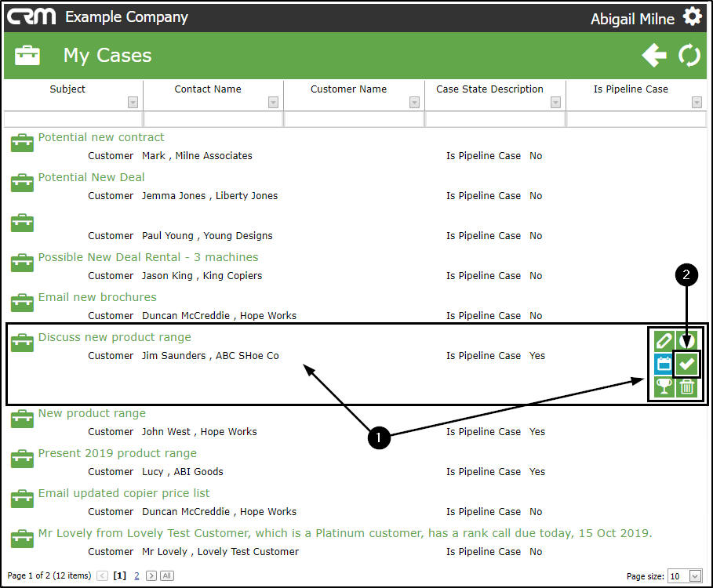
Task: Open settings via the gear icon
Action: coord(693,16)
